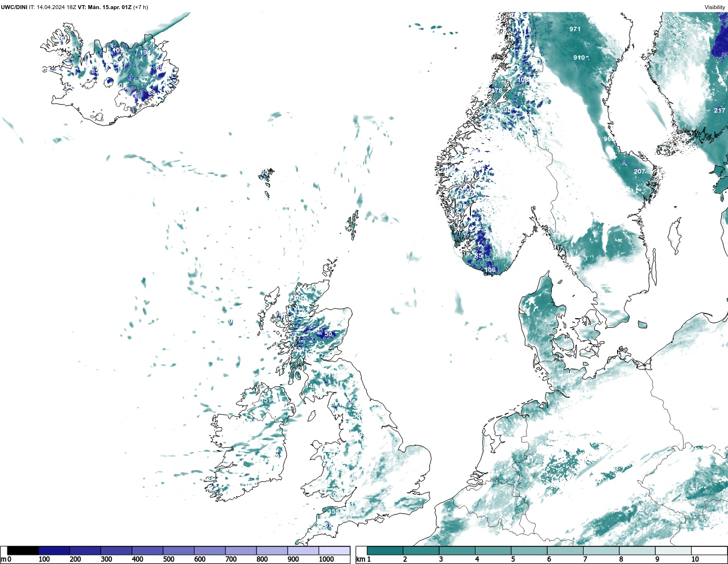Pick the 500–600 m legend swatch
The height and width of the screenshot is (564, 728).
179,550
